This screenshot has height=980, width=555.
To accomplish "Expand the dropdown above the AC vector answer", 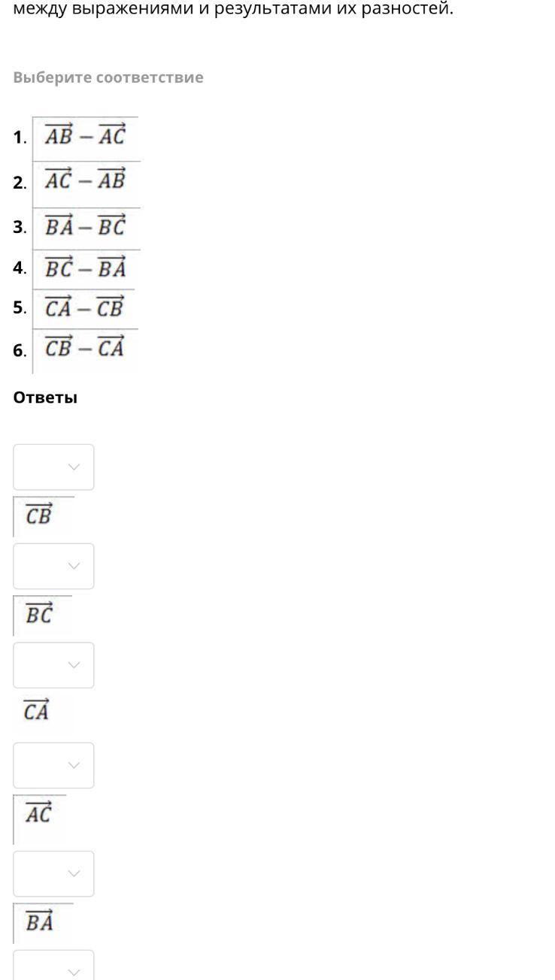I will 53,765.
